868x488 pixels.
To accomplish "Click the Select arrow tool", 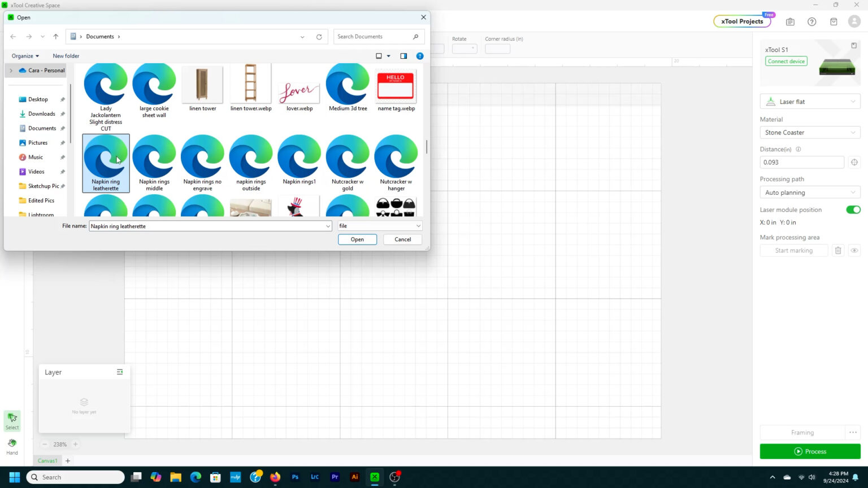I will point(12,419).
